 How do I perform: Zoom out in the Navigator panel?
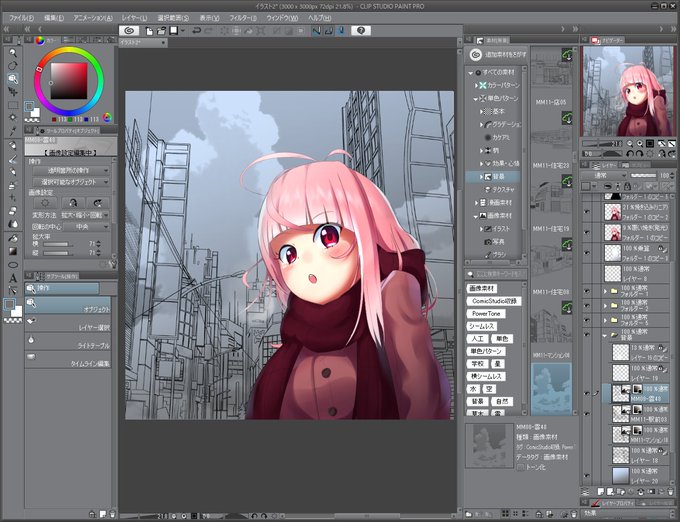630,144
